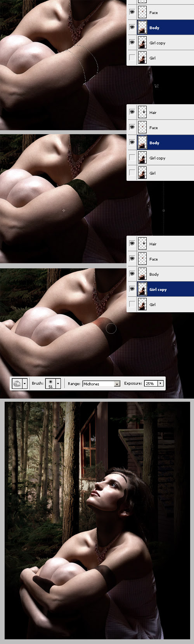The height and width of the screenshot is (644, 194).
Task: Click the highlighted Girl copy layer thumbnail
Action: (142, 289)
